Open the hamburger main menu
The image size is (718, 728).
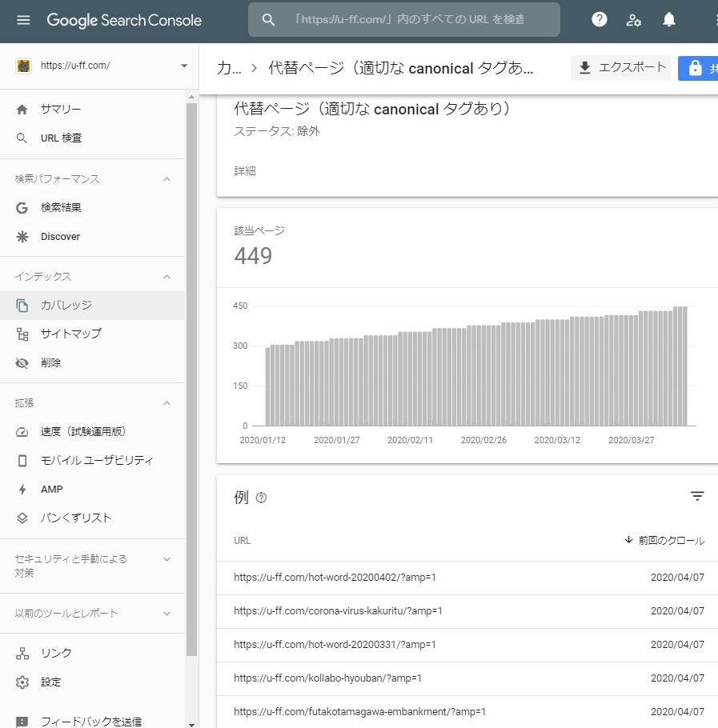tap(23, 20)
